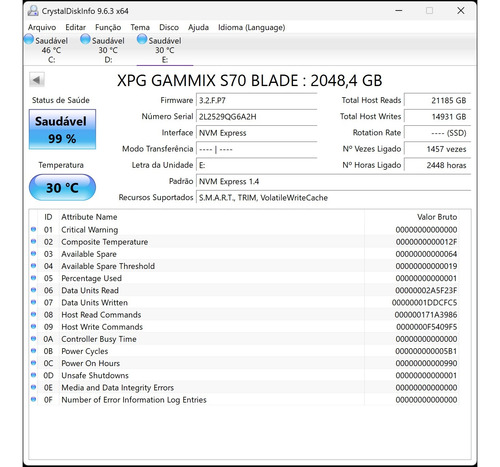Image resolution: width=500 pixels, height=467 pixels.
Task: Click Nº Vezes Ligado value 1457 vezes
Action: 437,149
